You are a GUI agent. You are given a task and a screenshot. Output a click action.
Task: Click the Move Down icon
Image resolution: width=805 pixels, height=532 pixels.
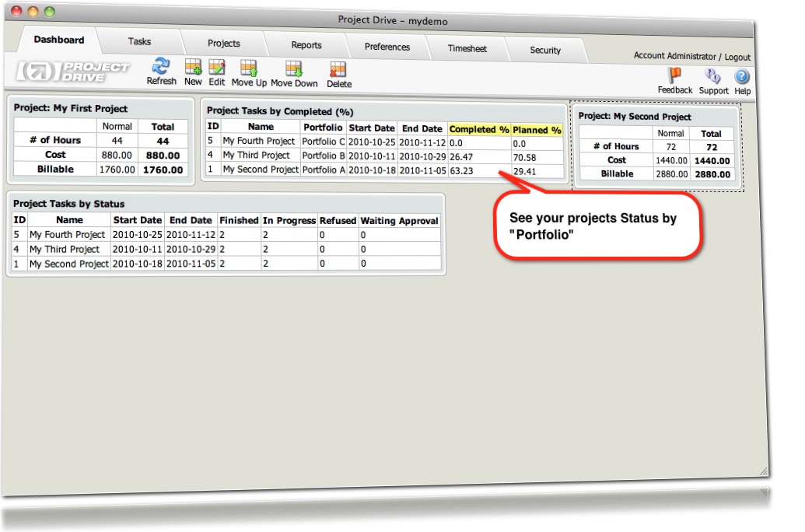pos(294,68)
